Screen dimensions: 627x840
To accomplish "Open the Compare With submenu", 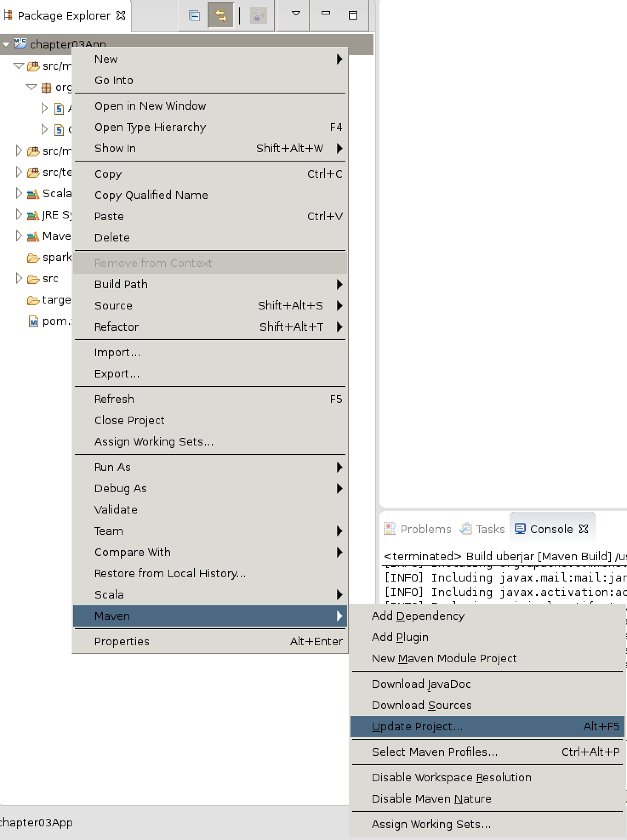I will (x=210, y=552).
